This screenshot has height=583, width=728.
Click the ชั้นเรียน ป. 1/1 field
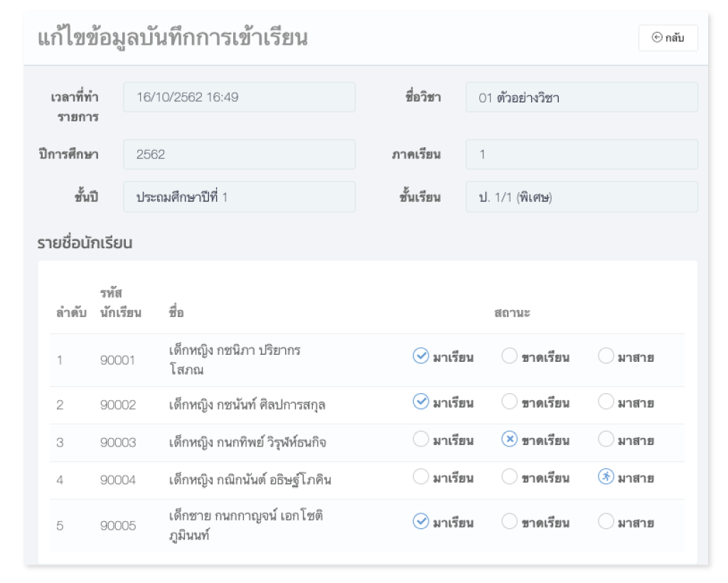(581, 197)
